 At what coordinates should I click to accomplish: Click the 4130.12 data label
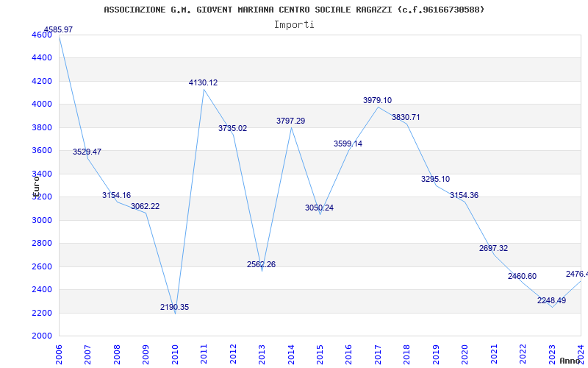click(x=204, y=82)
